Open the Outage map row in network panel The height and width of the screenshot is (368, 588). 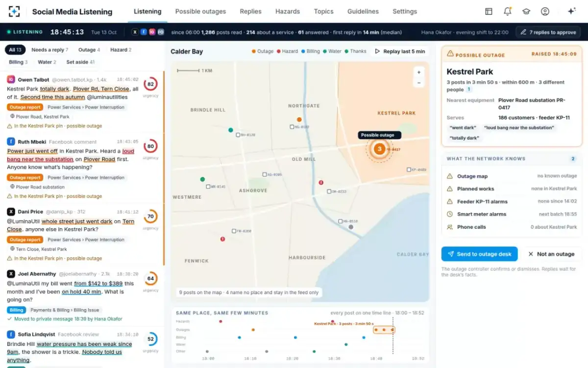click(x=512, y=176)
